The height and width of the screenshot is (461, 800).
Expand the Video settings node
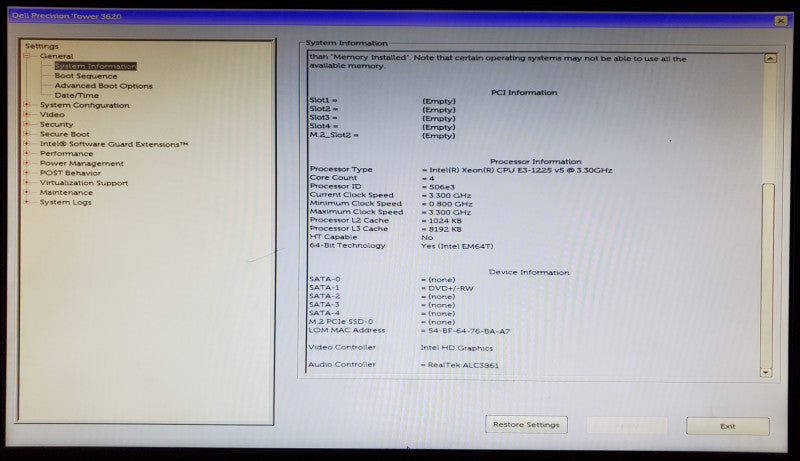[27, 114]
